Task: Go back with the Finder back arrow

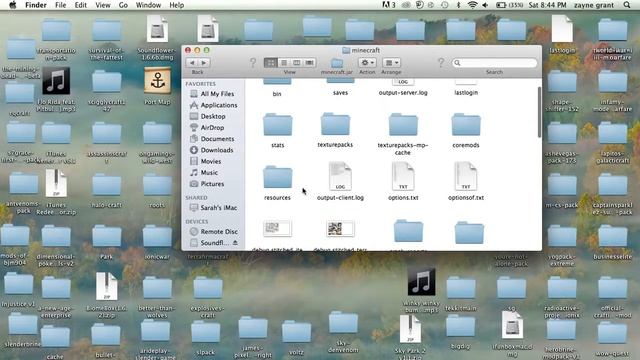Action: click(x=192, y=62)
